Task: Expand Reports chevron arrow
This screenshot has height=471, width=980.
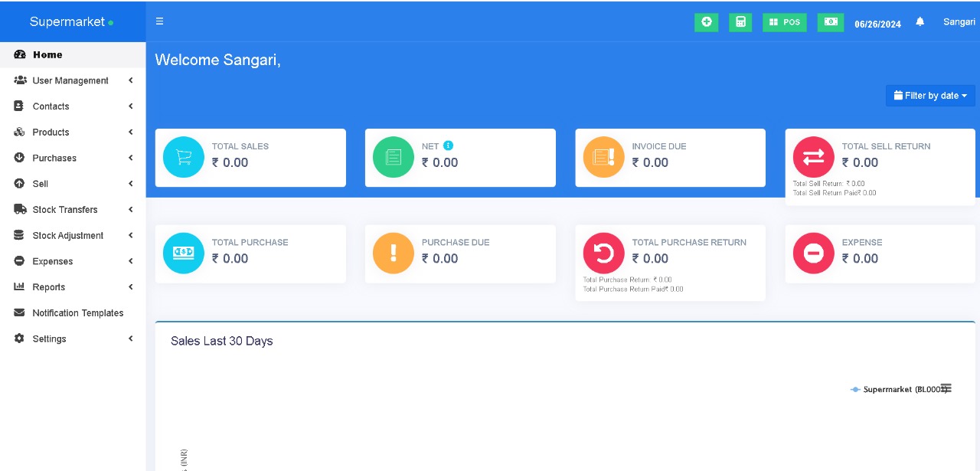Action: tap(131, 287)
